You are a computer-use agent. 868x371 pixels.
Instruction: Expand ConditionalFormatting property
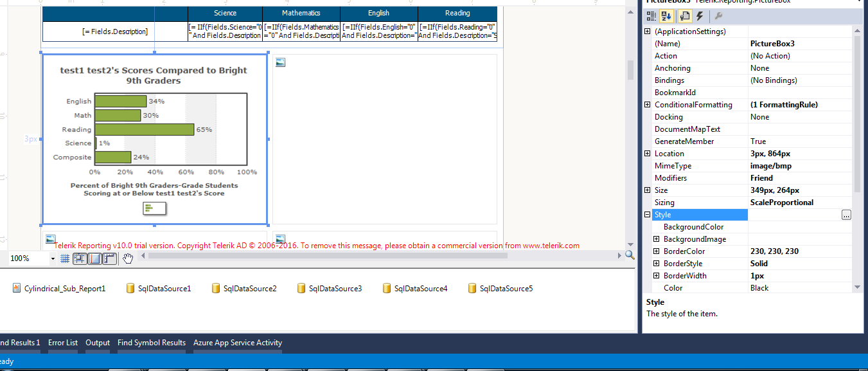click(647, 105)
